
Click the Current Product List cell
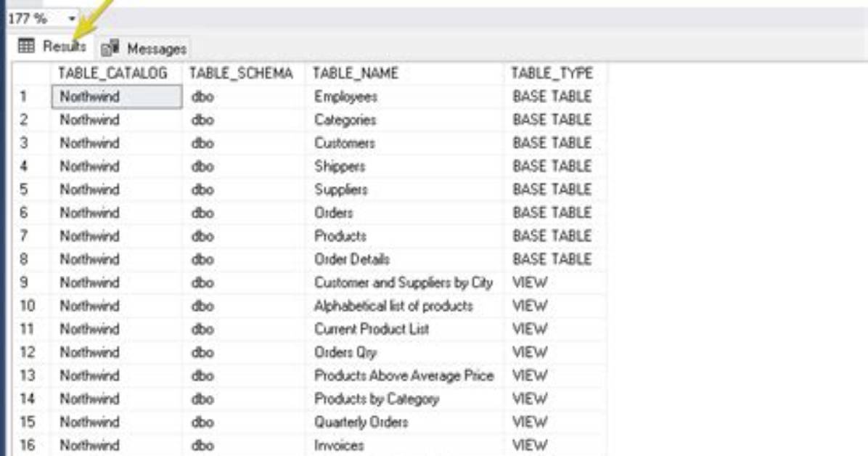pos(404,329)
